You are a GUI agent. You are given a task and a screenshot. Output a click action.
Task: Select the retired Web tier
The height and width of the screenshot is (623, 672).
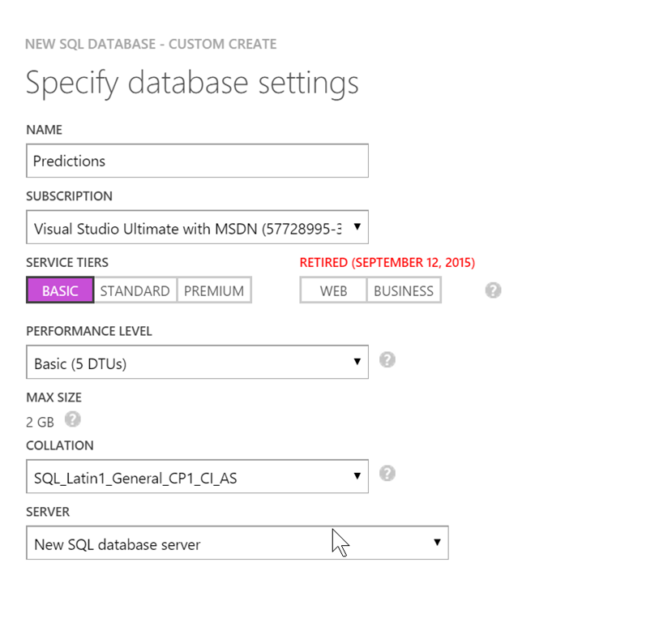(333, 290)
